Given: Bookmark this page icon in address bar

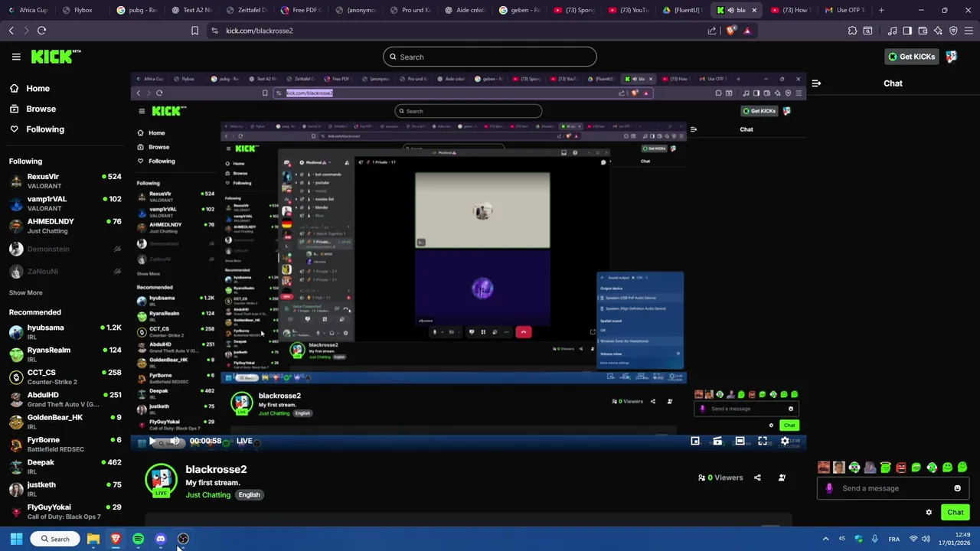Looking at the screenshot, I should point(194,31).
